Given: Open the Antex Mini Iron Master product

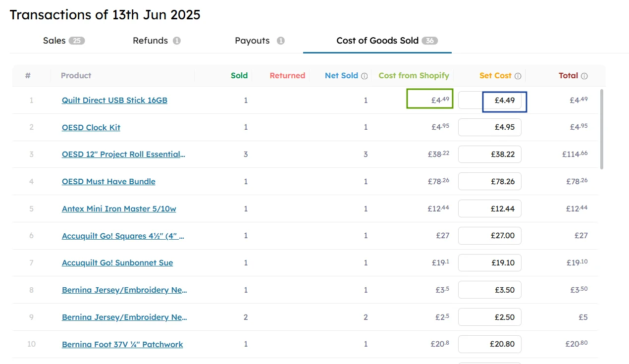Looking at the screenshot, I should point(119,208).
